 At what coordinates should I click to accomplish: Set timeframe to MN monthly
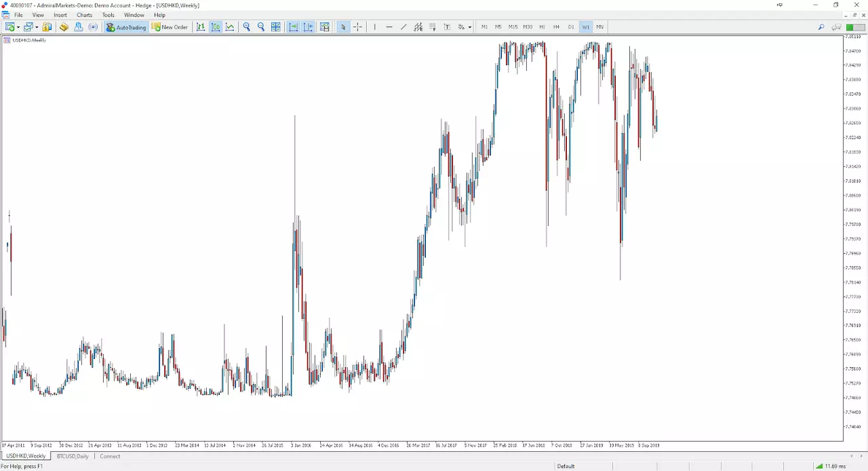600,27
